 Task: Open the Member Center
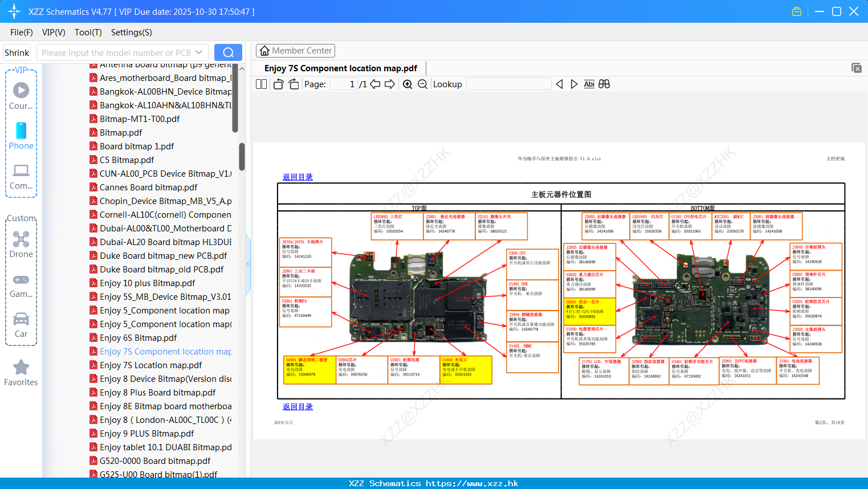point(295,51)
